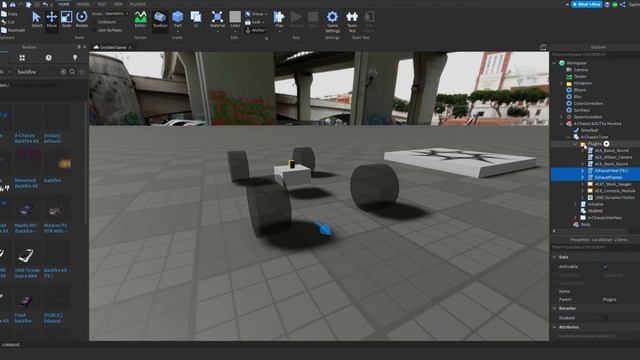Collapse the Behavior properties section
This screenshot has height=360, width=640.
point(554,309)
